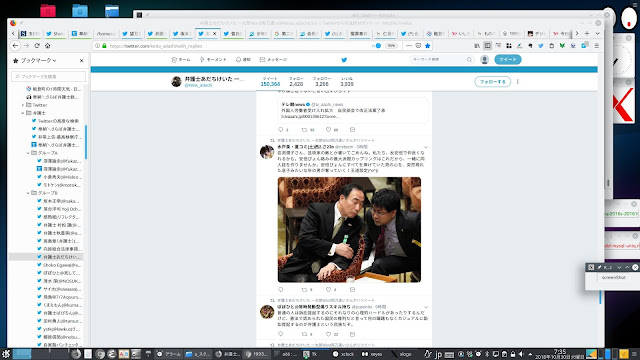Click Twitter bird logo in navbar
640x360 pixels.
(344, 60)
